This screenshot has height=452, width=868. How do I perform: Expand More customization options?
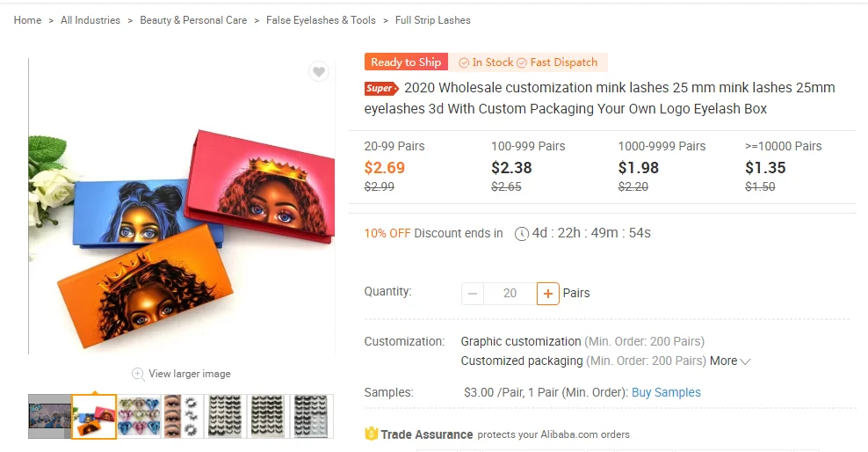pyautogui.click(x=730, y=361)
